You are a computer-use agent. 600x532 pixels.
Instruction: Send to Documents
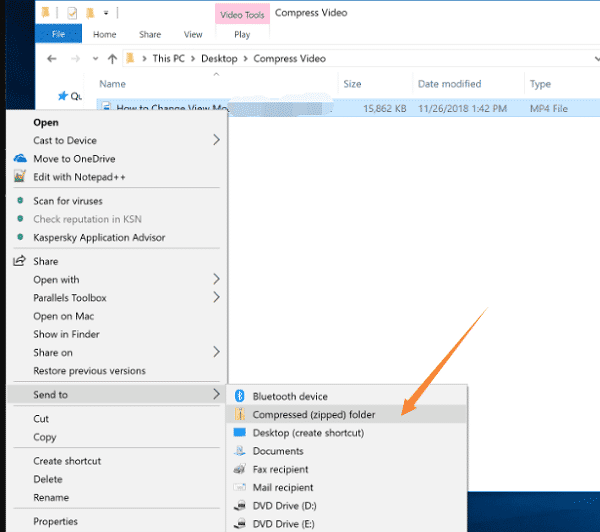tap(347, 451)
